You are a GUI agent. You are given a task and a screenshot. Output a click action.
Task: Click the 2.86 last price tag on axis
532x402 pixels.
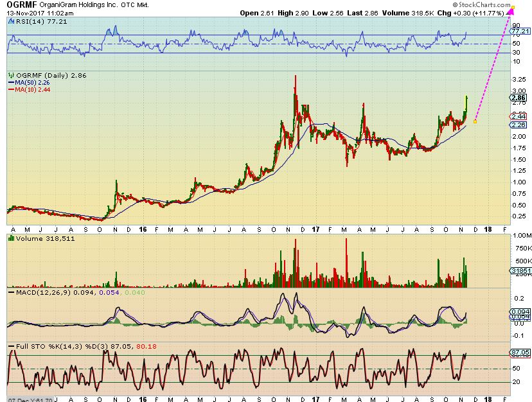(x=519, y=98)
